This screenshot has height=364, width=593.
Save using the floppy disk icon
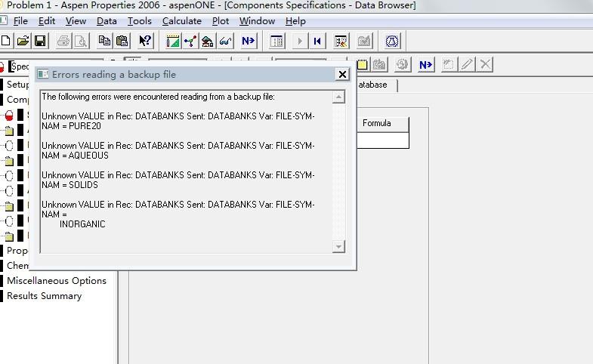click(x=40, y=41)
